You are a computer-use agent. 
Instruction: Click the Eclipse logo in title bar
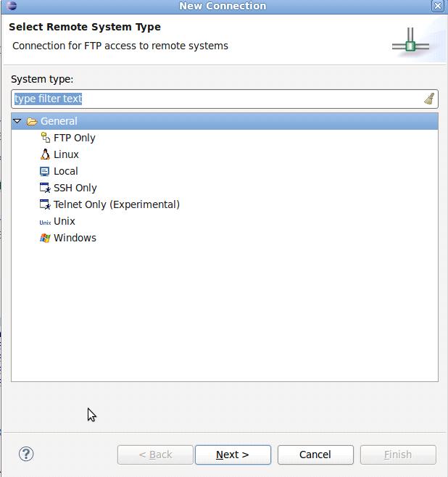(12, 6)
